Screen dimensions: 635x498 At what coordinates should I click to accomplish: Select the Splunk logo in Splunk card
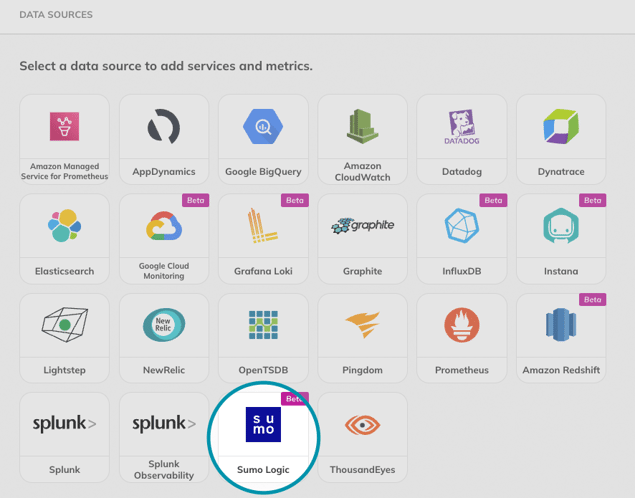point(64,424)
